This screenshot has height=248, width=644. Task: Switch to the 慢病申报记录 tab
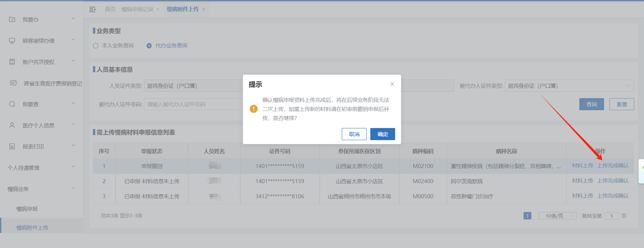pos(137,9)
